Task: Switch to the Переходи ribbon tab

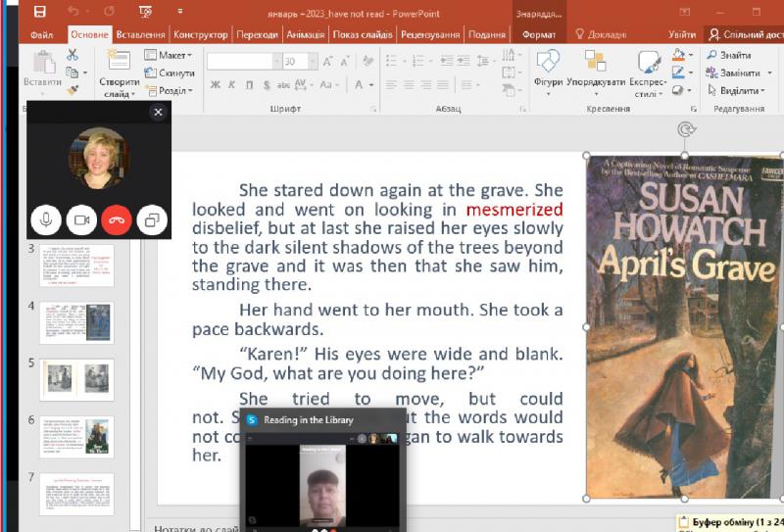Action: click(257, 34)
